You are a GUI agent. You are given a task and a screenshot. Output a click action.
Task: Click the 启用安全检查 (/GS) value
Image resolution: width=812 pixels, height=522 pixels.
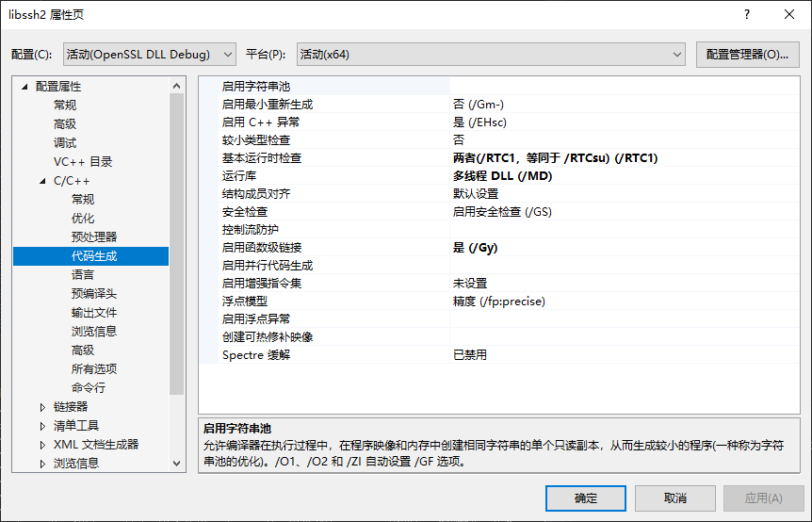click(502, 212)
